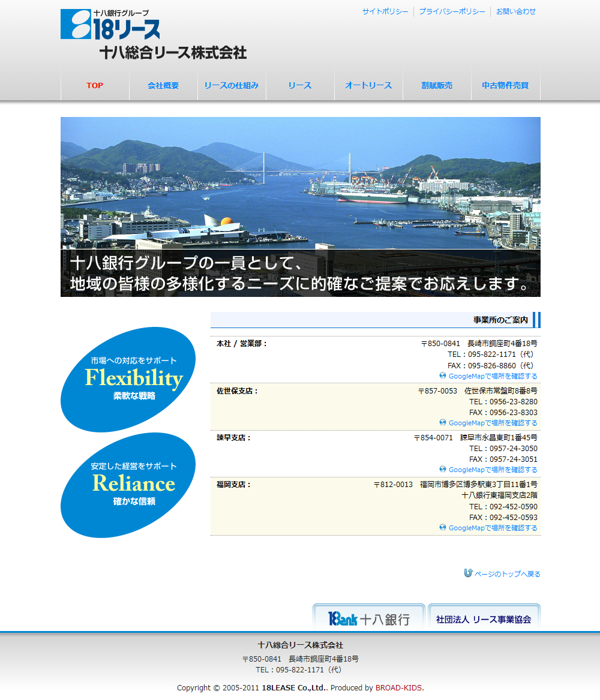Click the header 十八総合リース株式会社 title
Viewport: 600px width, 700px height.
(x=173, y=53)
